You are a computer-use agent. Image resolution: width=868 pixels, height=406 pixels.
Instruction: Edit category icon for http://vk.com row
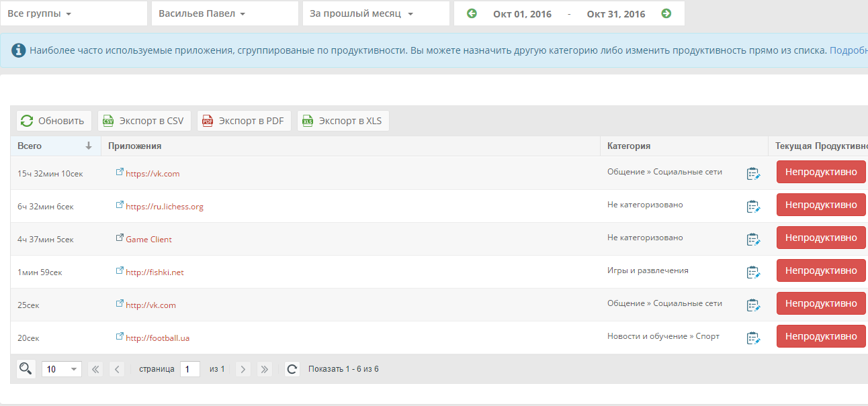(753, 305)
